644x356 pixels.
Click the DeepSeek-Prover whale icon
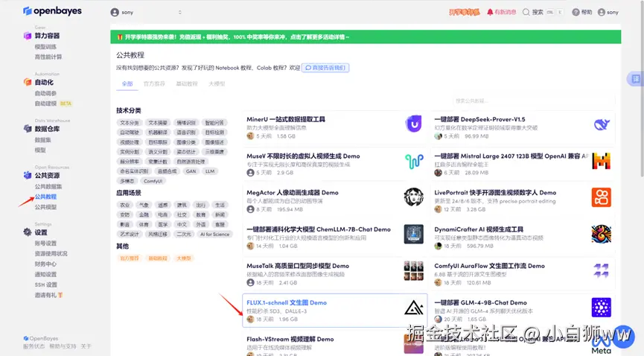click(x=602, y=124)
